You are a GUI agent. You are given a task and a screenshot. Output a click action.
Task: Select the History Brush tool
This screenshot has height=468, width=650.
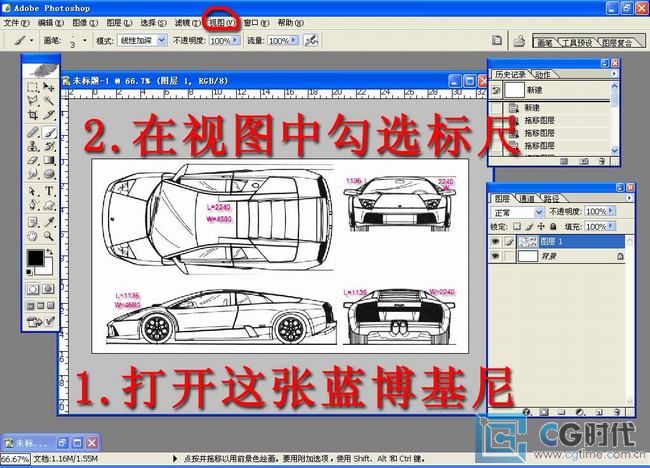pyautogui.click(x=49, y=146)
